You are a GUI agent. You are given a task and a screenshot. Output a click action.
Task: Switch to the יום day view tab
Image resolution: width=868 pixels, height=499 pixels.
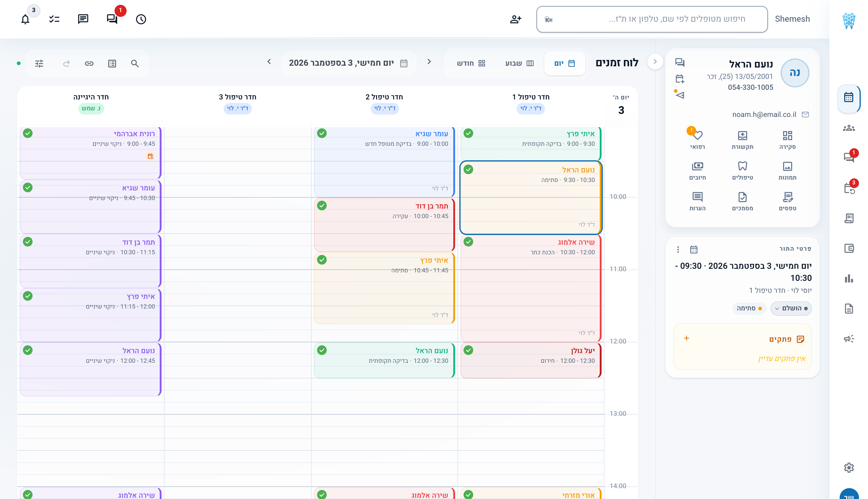[565, 63]
